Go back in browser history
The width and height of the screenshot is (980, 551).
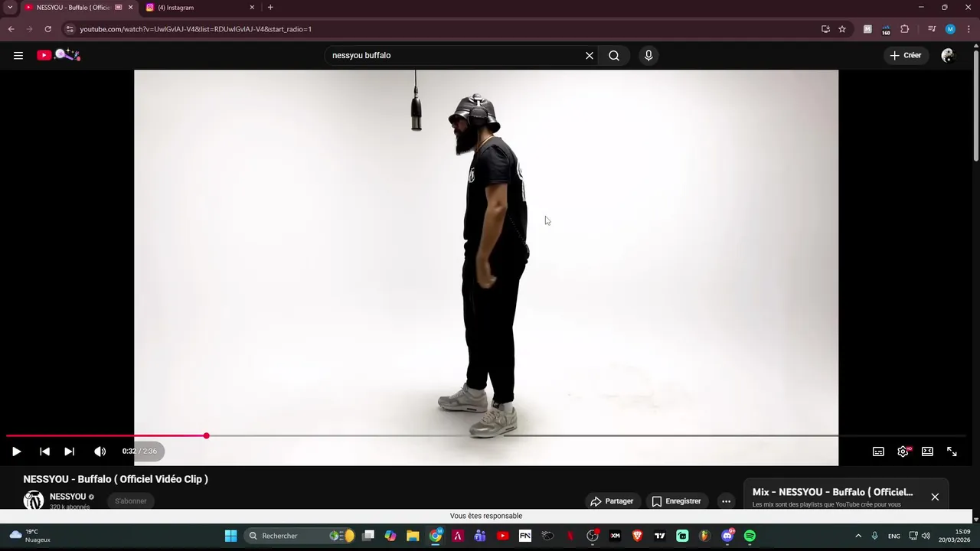[x=11, y=29]
